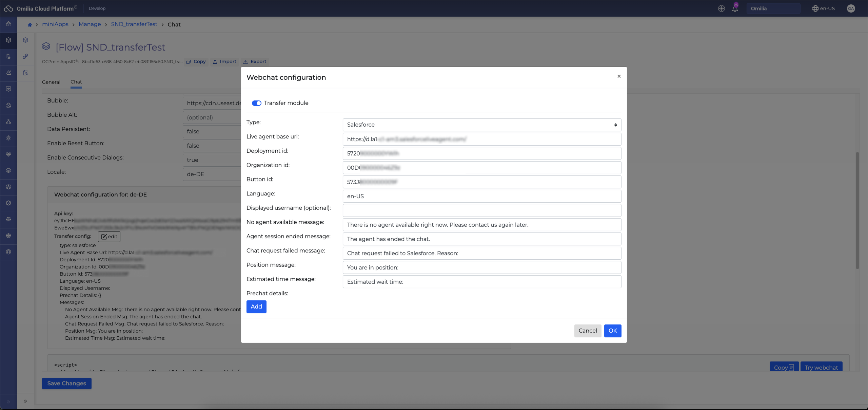Viewport: 868px width, 410px height.
Task: Open the Type Salesforce dropdown
Action: coord(481,125)
